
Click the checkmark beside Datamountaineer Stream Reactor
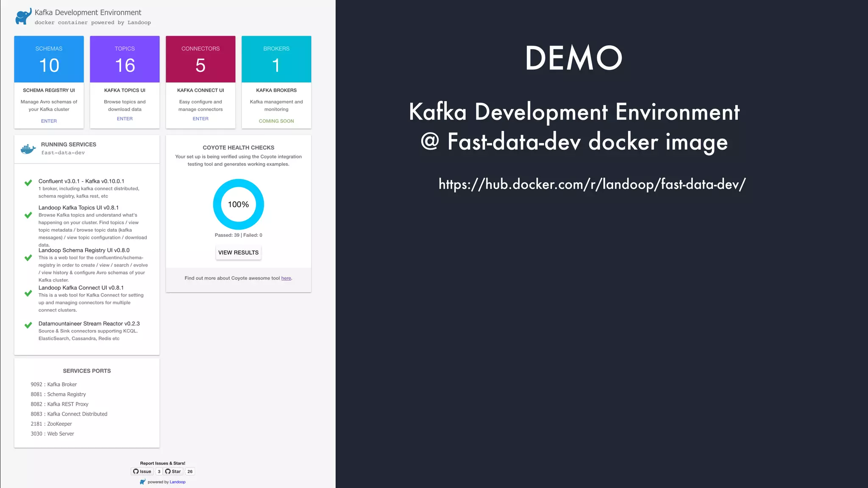click(28, 325)
